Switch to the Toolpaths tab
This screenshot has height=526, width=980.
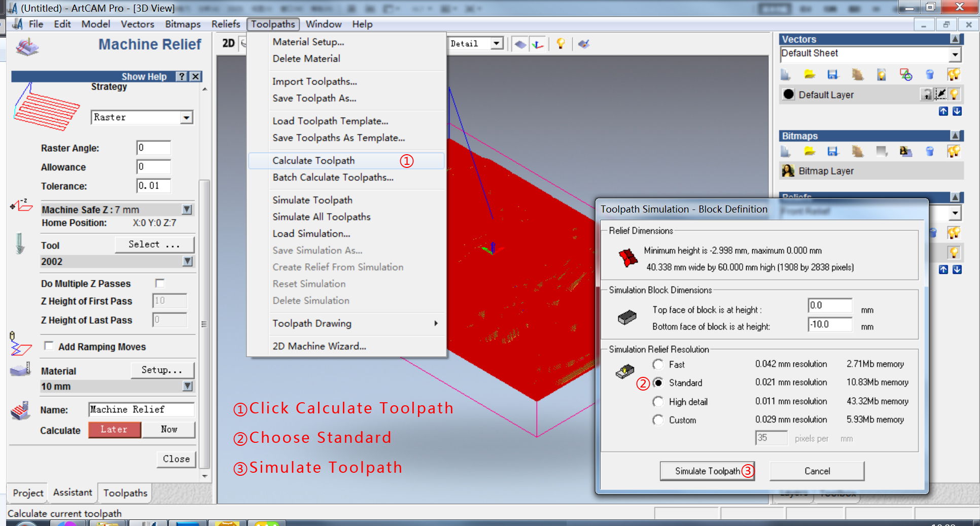point(125,493)
